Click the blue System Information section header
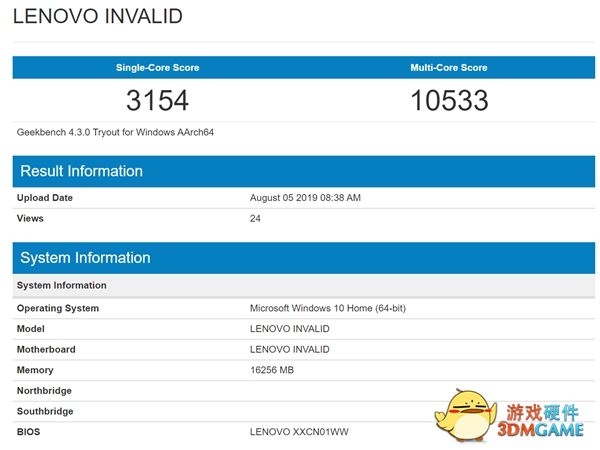600x450 pixels. pos(304,258)
